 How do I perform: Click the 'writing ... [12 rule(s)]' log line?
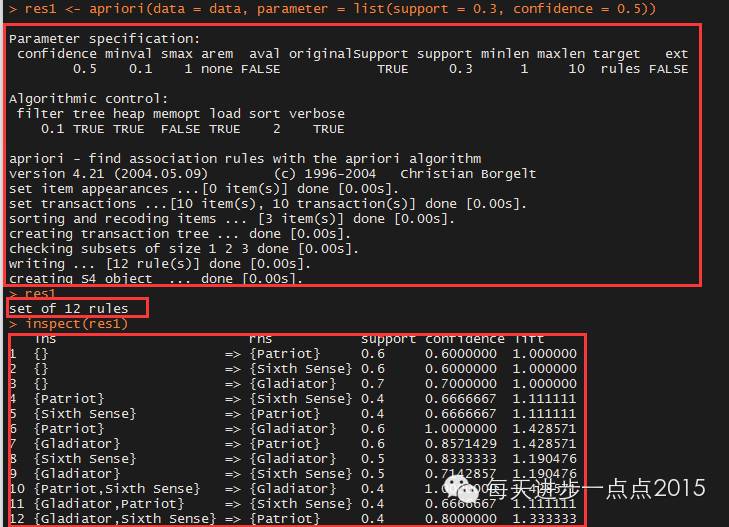pyautogui.click(x=159, y=264)
